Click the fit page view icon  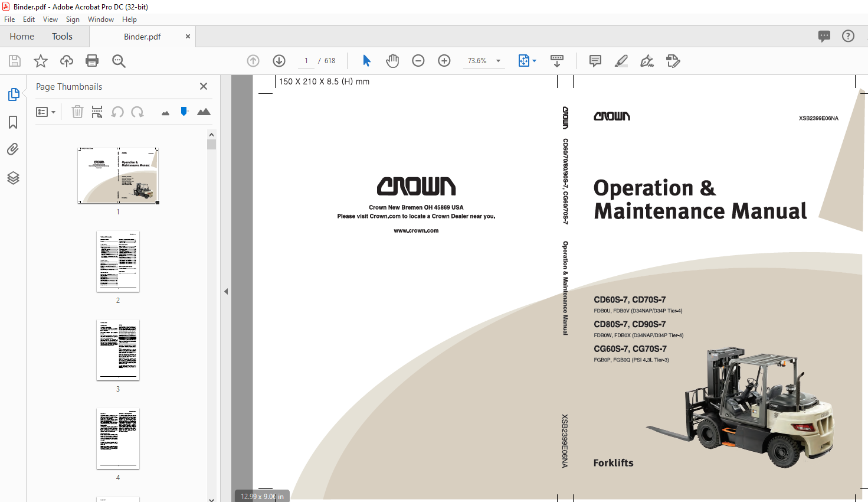(523, 61)
